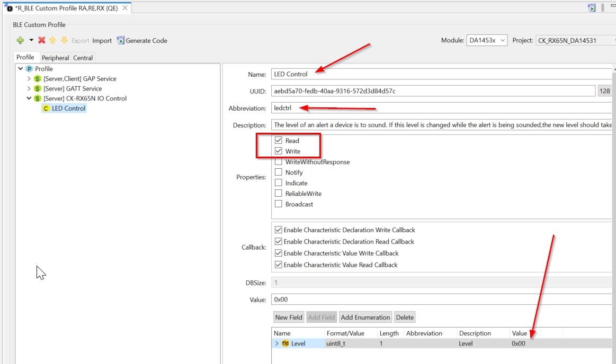Screen dimensions: 616x364
Task: Enable the WriteWithoutResponse checkbox
Action: (x=279, y=161)
